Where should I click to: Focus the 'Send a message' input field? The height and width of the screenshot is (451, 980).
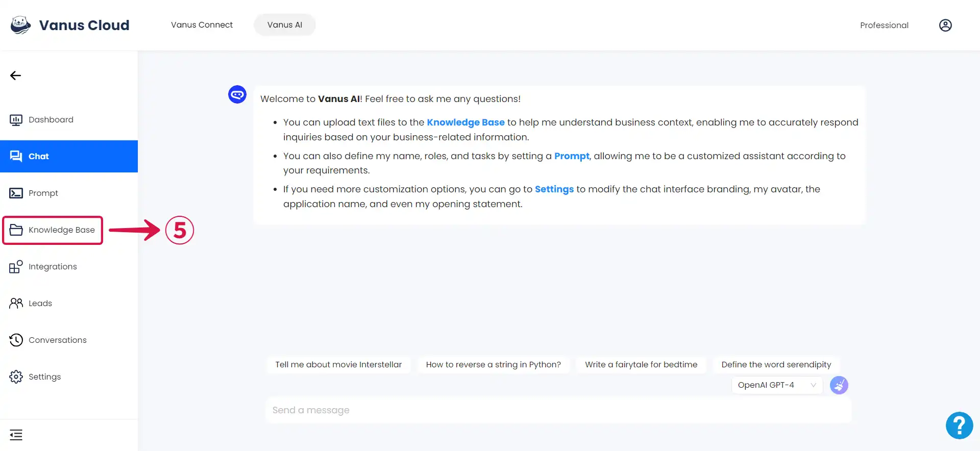(558, 410)
